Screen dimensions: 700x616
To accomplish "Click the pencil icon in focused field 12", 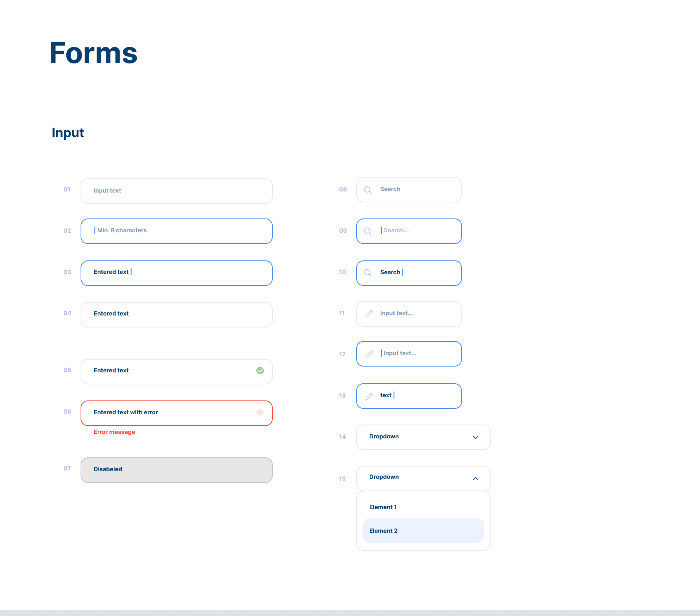I will [369, 354].
